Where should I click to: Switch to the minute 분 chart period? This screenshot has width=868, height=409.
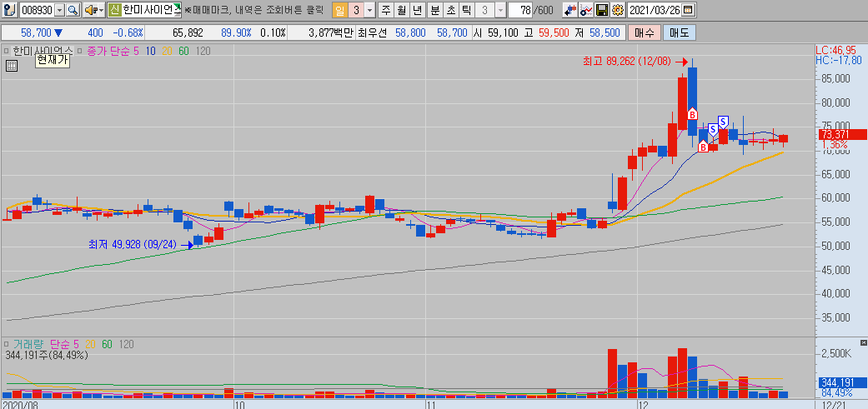click(x=434, y=10)
